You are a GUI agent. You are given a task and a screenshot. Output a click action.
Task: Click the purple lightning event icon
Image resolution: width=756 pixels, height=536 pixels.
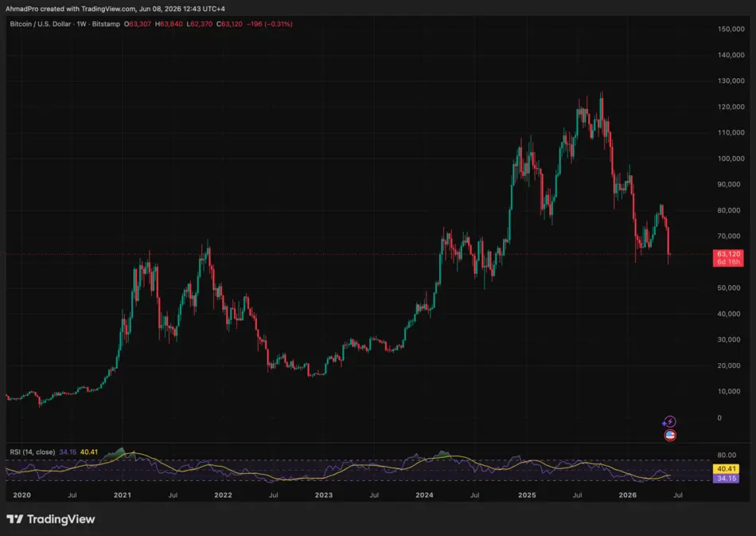pos(669,422)
